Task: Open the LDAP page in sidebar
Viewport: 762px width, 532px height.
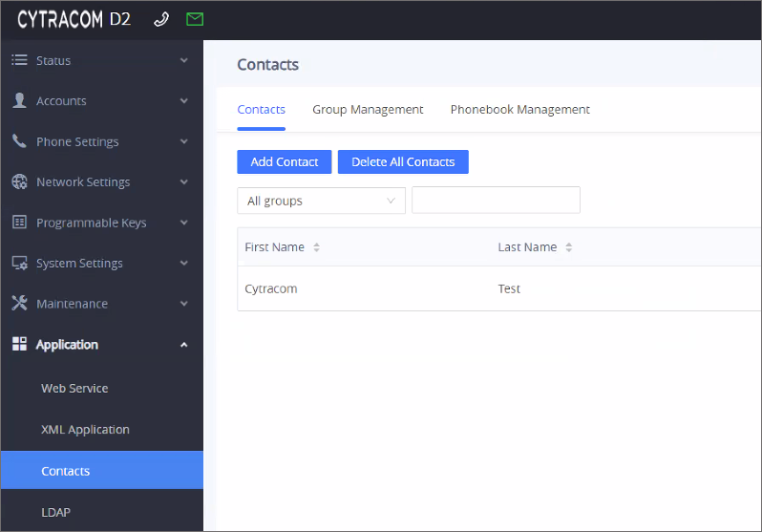Action: 55,512
